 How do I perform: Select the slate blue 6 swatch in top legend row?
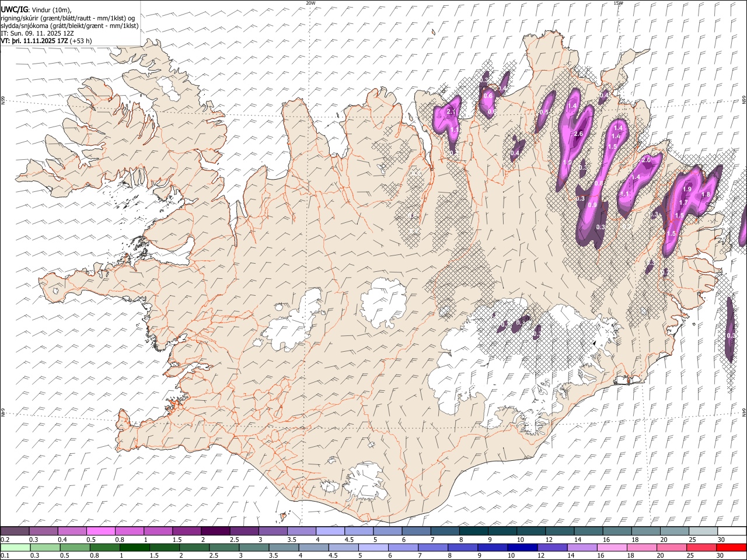point(417,531)
